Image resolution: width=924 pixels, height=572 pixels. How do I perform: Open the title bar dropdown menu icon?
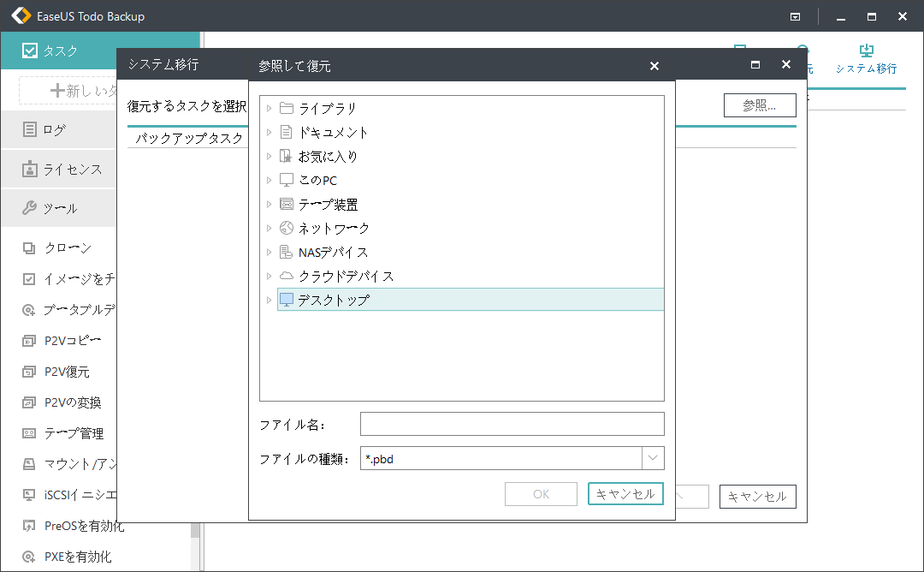click(x=795, y=16)
